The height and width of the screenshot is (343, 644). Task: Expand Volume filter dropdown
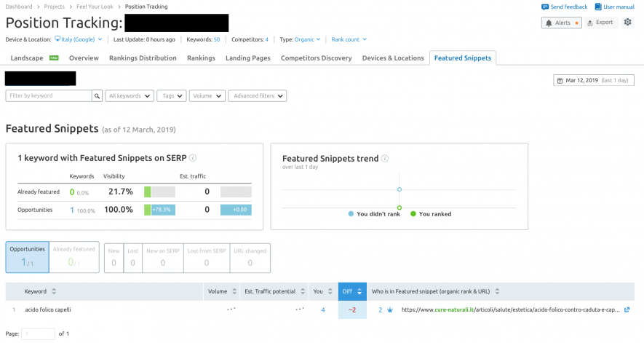[x=207, y=96]
